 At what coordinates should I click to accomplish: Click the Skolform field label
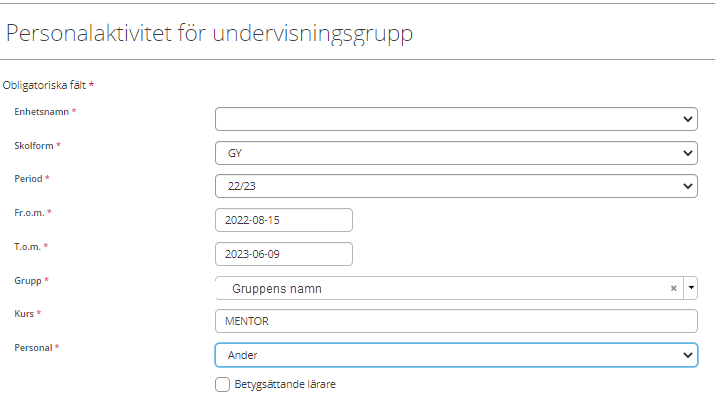(34, 146)
